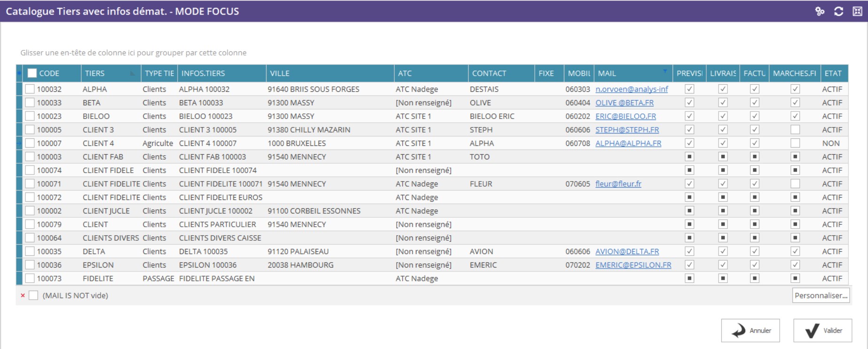Tick the select-all checkbox in CODE header

point(32,73)
